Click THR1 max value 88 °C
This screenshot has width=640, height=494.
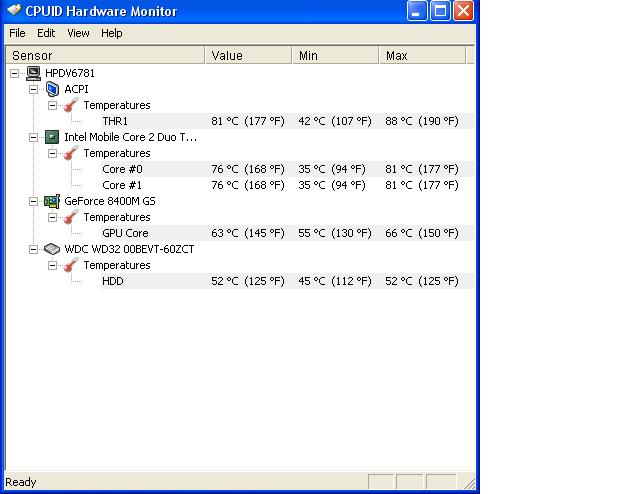click(x=422, y=121)
